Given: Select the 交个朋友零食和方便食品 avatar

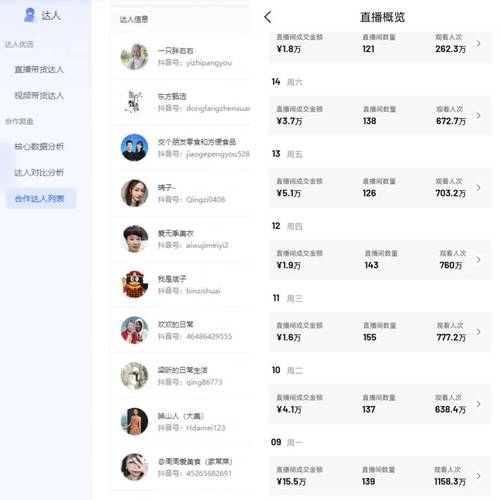Looking at the screenshot, I should point(134,147).
